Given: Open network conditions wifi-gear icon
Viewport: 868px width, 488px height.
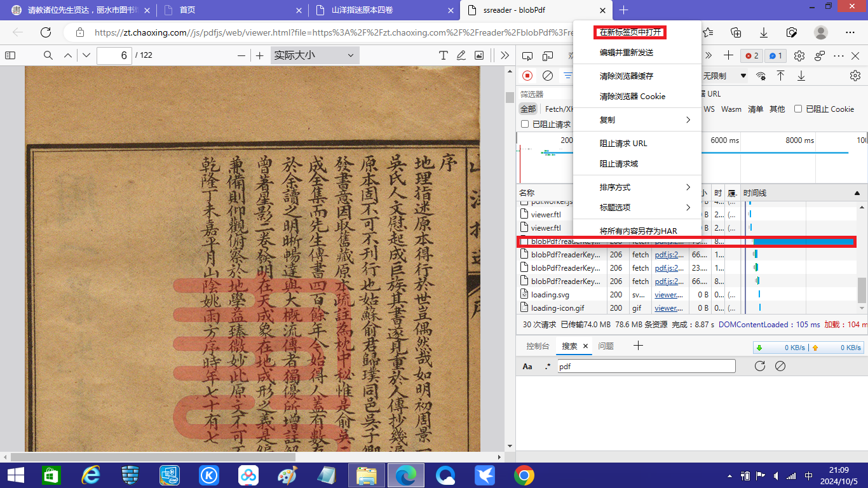Looking at the screenshot, I should click(x=761, y=76).
